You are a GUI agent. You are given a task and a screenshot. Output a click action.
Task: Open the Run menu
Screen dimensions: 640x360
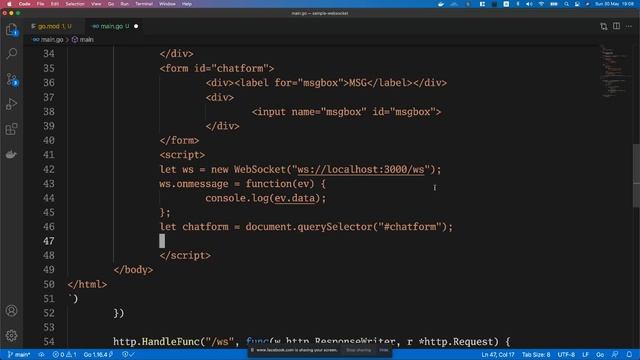pos(124,4)
